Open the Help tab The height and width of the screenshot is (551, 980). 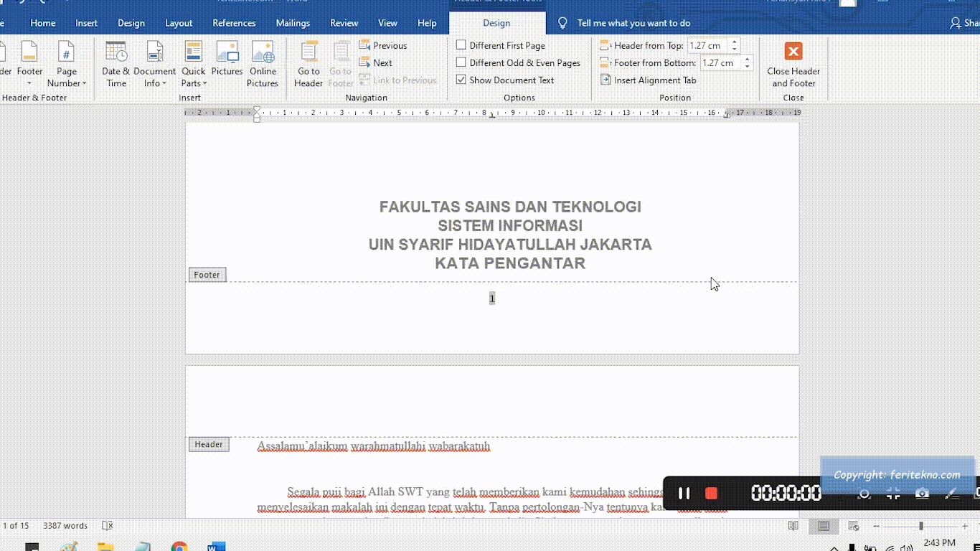click(427, 23)
